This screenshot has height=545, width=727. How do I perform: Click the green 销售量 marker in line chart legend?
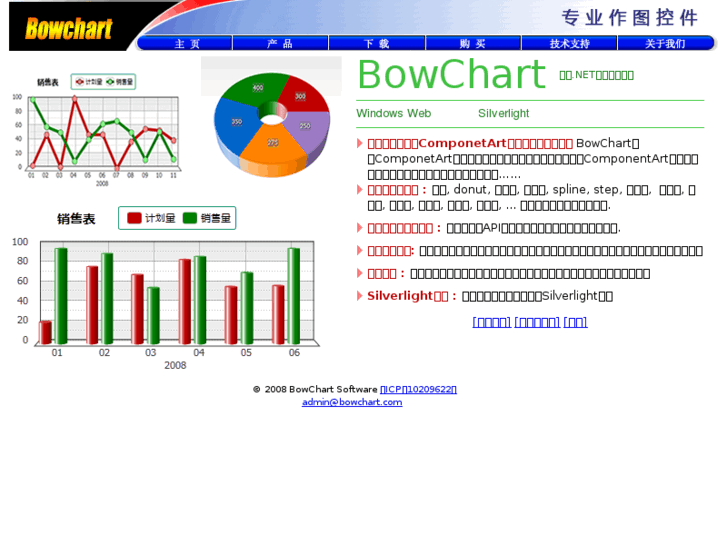pos(110,82)
